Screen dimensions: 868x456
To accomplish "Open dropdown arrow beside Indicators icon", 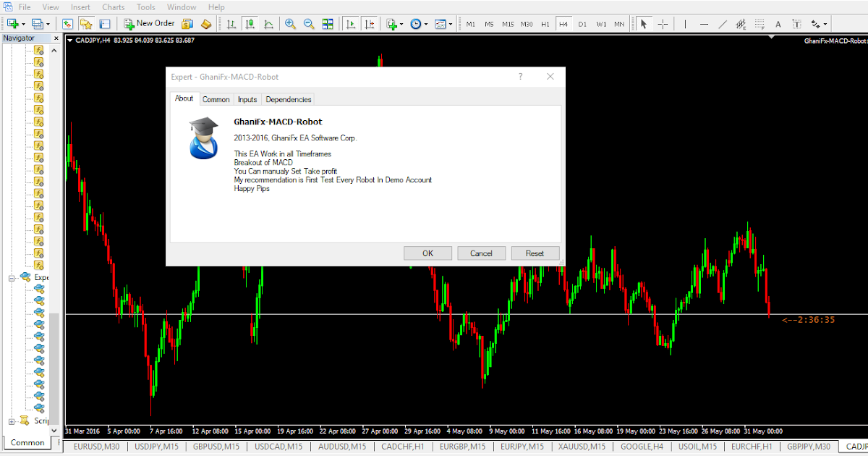I will coord(402,24).
